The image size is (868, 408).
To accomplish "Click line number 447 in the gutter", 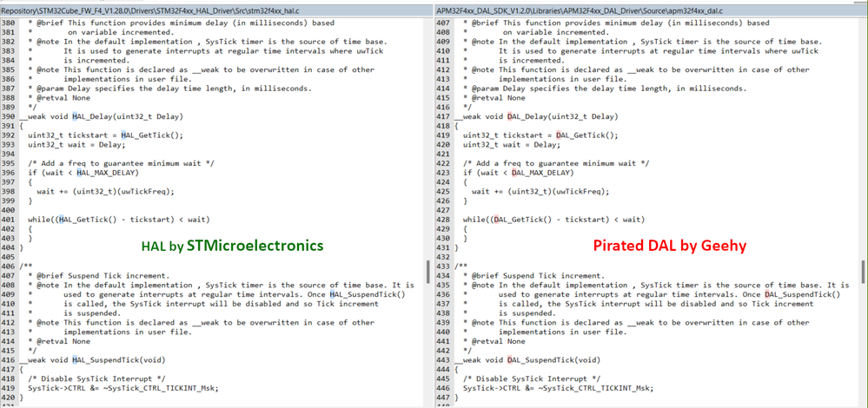I will click(443, 398).
